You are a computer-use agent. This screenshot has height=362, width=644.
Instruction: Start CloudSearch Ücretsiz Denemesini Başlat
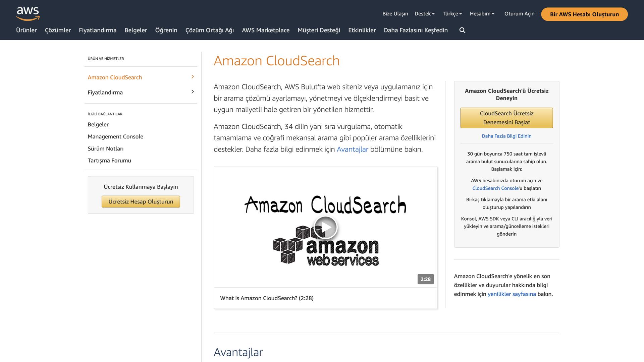coord(506,118)
